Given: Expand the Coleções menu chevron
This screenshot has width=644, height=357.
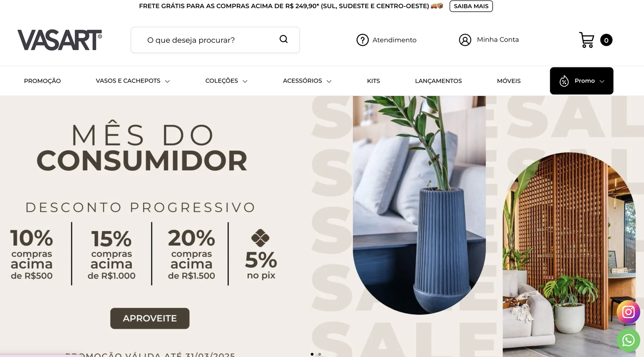Looking at the screenshot, I should tap(245, 81).
